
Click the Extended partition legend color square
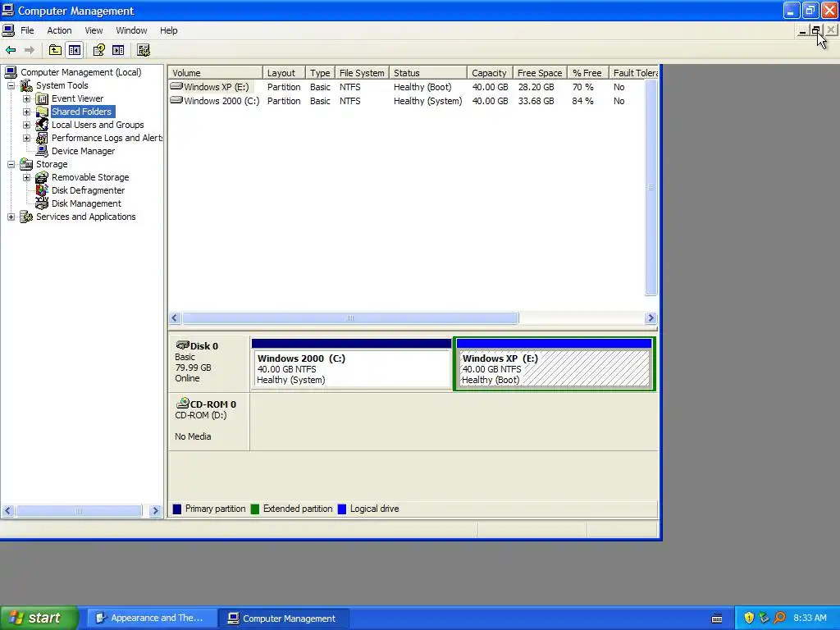click(x=255, y=509)
